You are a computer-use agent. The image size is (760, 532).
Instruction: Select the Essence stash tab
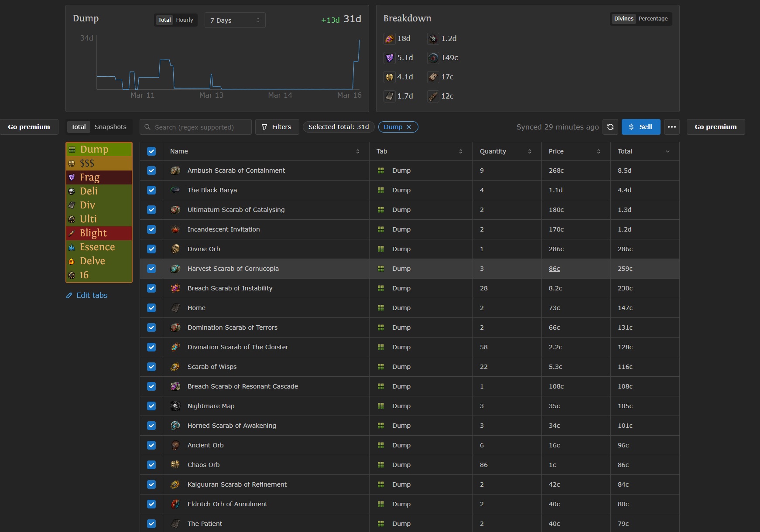(x=99, y=247)
